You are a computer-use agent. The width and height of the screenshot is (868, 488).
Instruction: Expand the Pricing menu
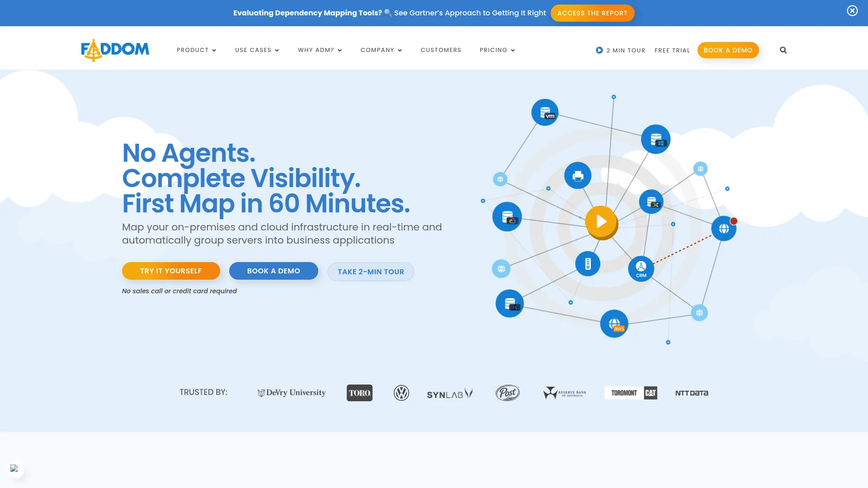(x=497, y=50)
